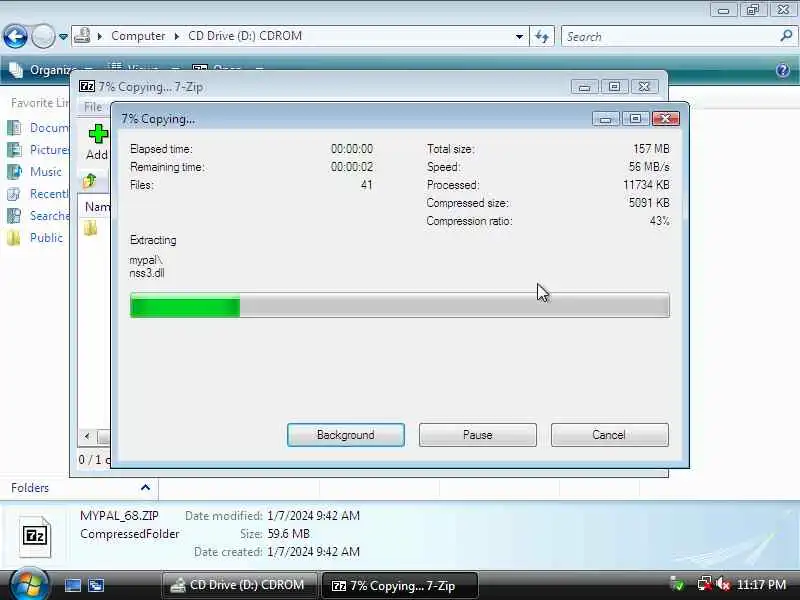This screenshot has height=600, width=800.
Task: Open the recent pages dropdown arrow
Action: coord(63,37)
